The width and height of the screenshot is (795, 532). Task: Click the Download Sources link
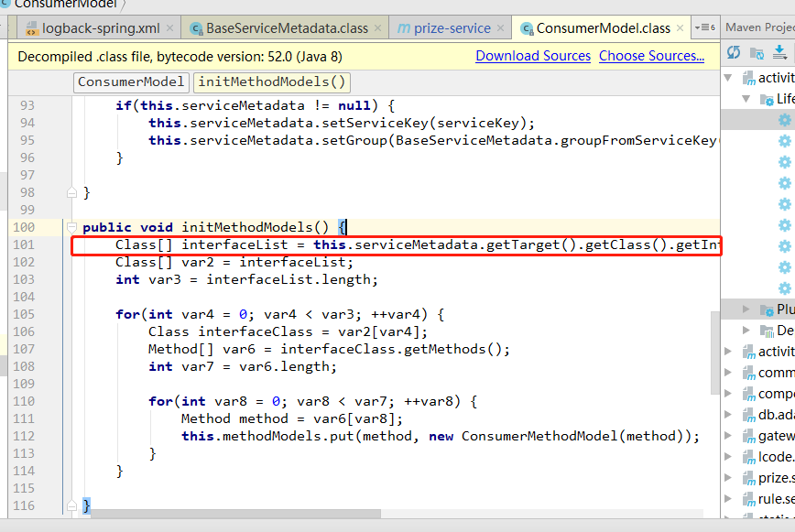click(x=532, y=56)
